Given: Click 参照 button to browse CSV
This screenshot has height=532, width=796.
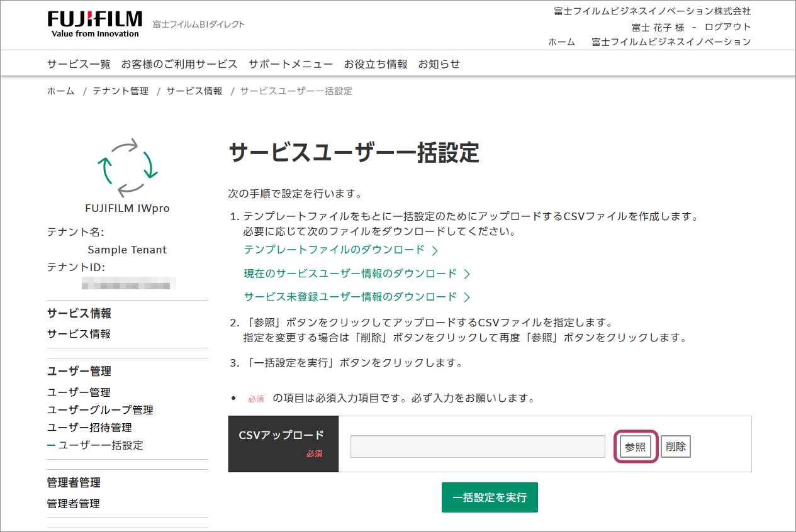Looking at the screenshot, I should click(636, 447).
